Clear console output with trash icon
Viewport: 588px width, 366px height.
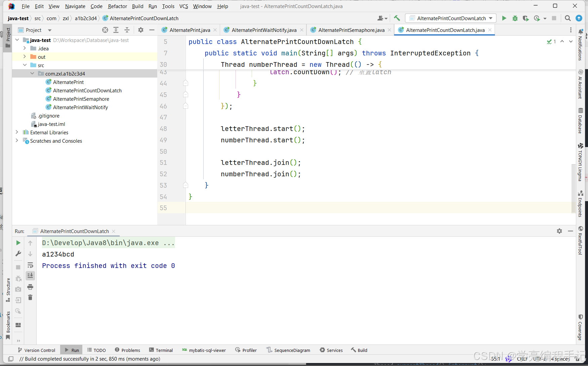point(30,298)
